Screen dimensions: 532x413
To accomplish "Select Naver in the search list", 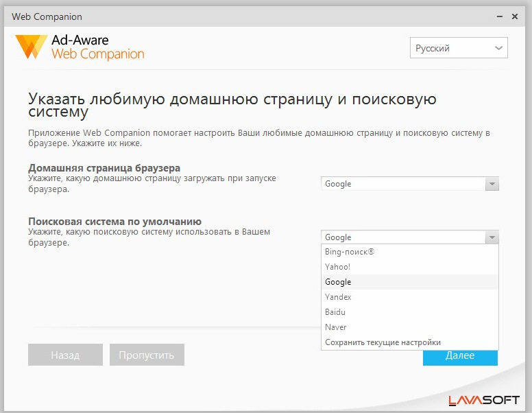I will coord(410,327).
